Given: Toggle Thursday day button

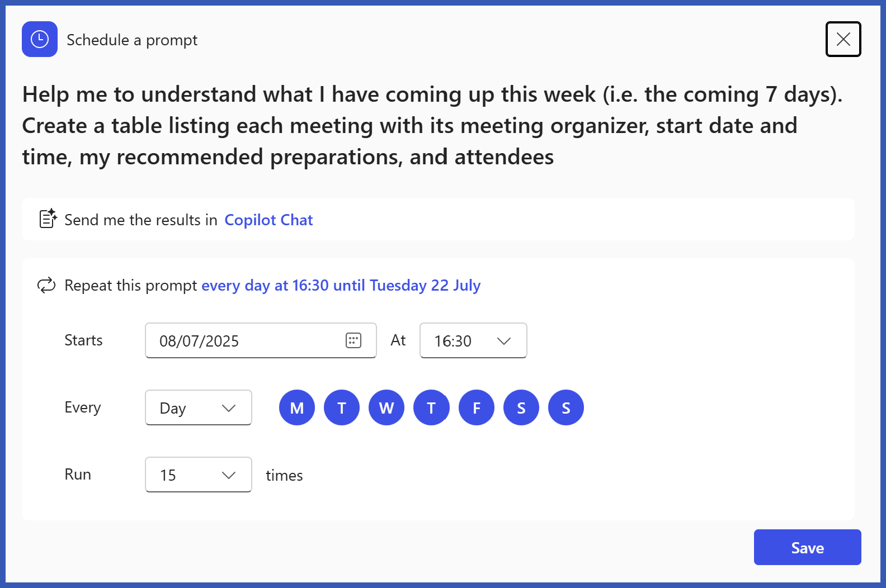Looking at the screenshot, I should [431, 407].
